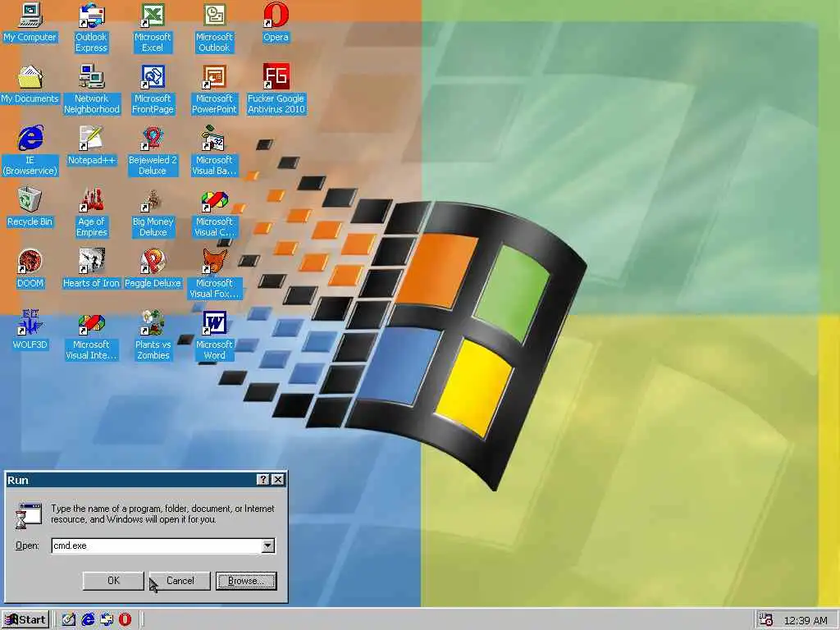Image resolution: width=840 pixels, height=630 pixels.
Task: Click the taskbar clock showing 12:39 AM
Action: pos(806,620)
